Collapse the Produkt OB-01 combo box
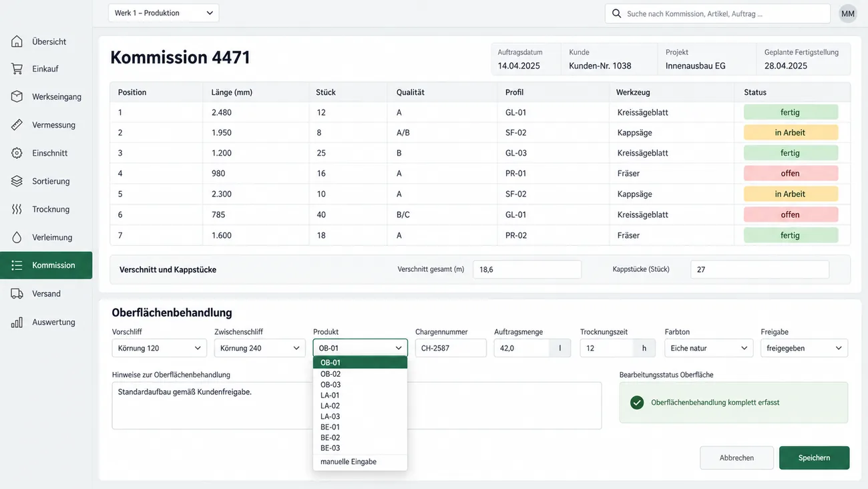The height and width of the screenshot is (489, 868). (360, 348)
